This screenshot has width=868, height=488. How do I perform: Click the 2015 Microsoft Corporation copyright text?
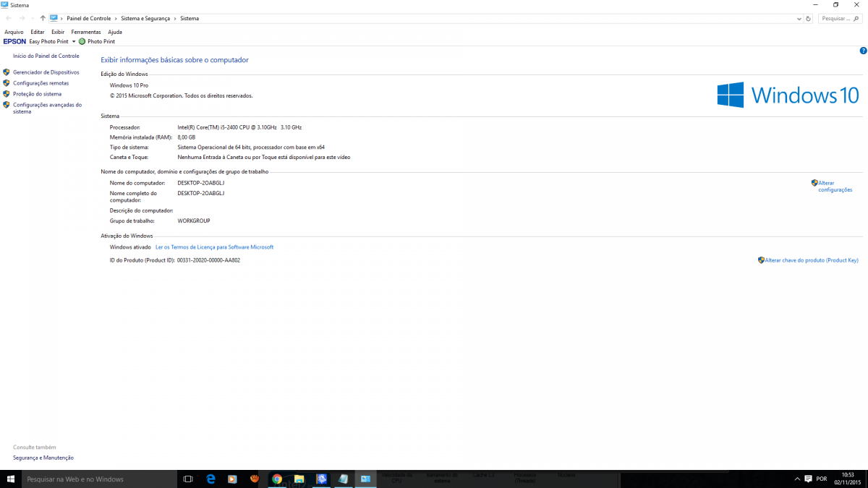pos(182,95)
